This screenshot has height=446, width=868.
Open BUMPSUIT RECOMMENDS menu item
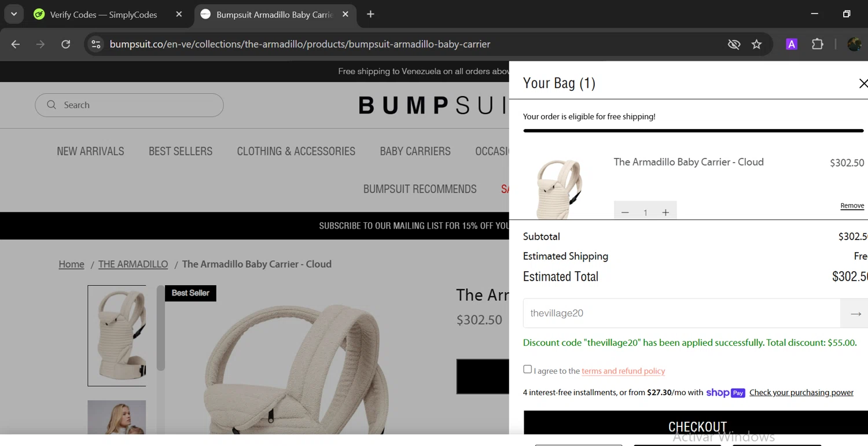[x=420, y=189]
